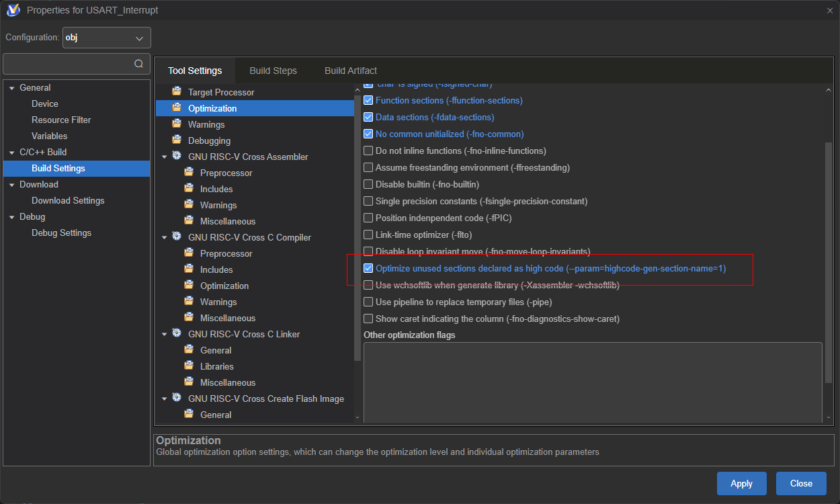The width and height of the screenshot is (840, 504).
Task: Click the Linker Libraries folder icon
Action: coord(189,366)
